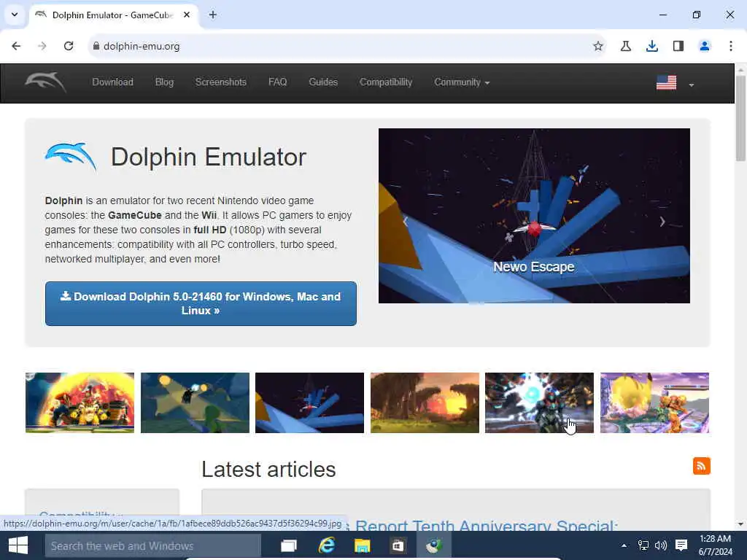Advance to the next carousel slide
The image size is (747, 560).
(662, 221)
